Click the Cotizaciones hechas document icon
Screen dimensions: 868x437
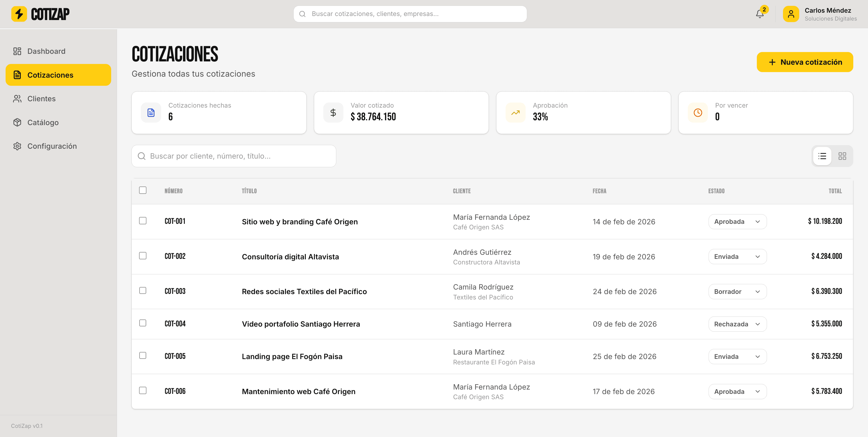tap(151, 112)
